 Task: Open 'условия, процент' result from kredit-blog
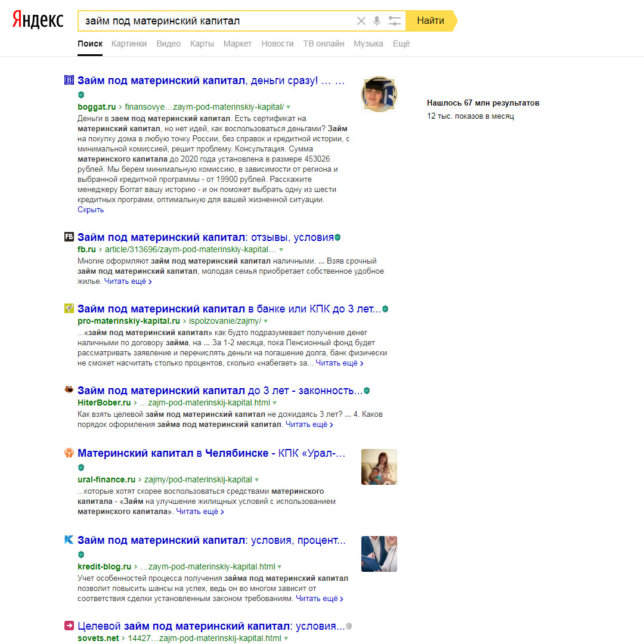pos(212,540)
